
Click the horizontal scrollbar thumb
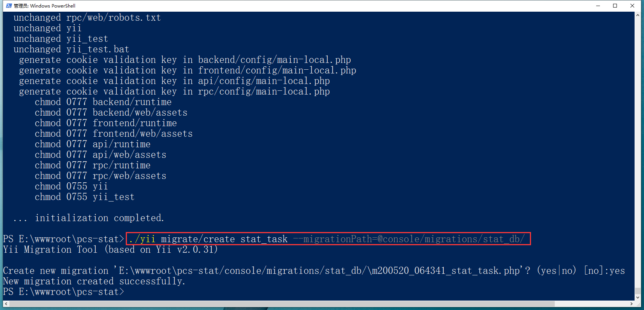coord(282,304)
